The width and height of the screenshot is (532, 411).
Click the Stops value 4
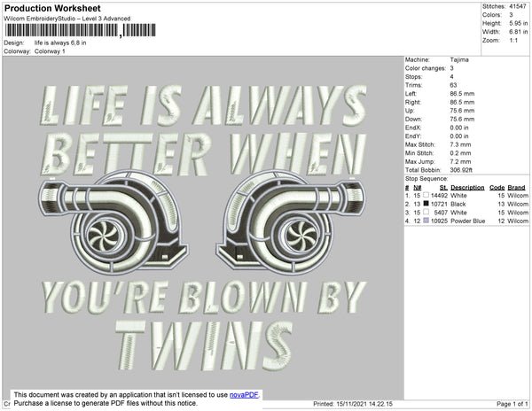[451, 76]
